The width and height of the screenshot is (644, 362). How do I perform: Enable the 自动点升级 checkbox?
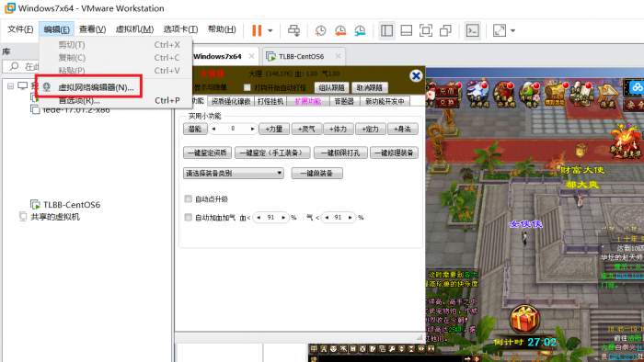[188, 198]
